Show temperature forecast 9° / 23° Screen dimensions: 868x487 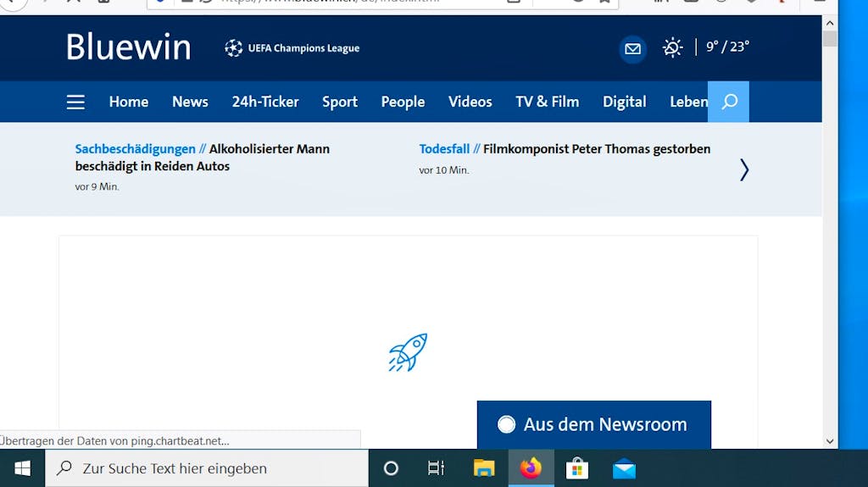tap(727, 47)
